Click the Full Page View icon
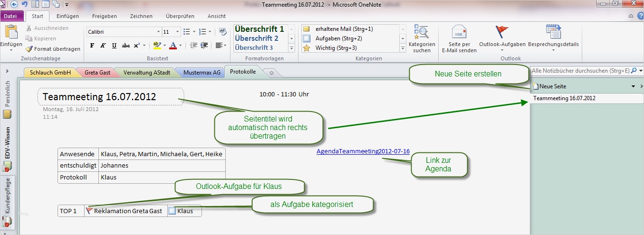 point(46,4)
